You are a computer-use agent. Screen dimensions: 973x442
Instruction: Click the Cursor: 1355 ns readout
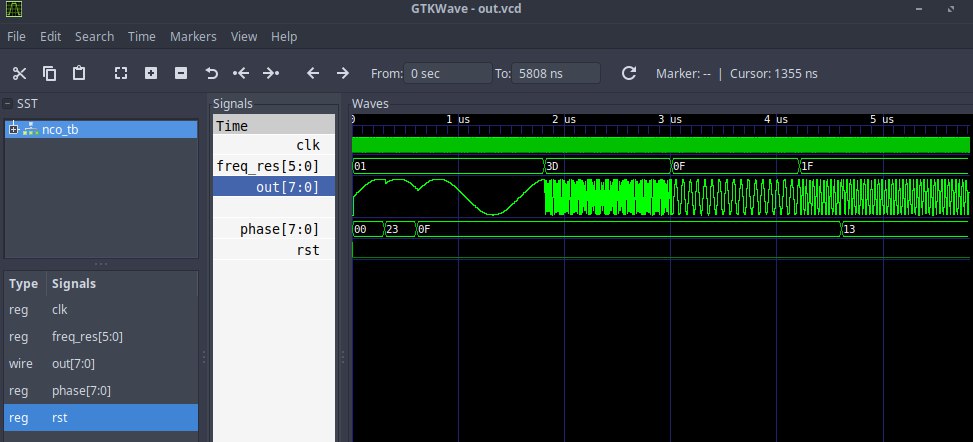click(x=774, y=73)
